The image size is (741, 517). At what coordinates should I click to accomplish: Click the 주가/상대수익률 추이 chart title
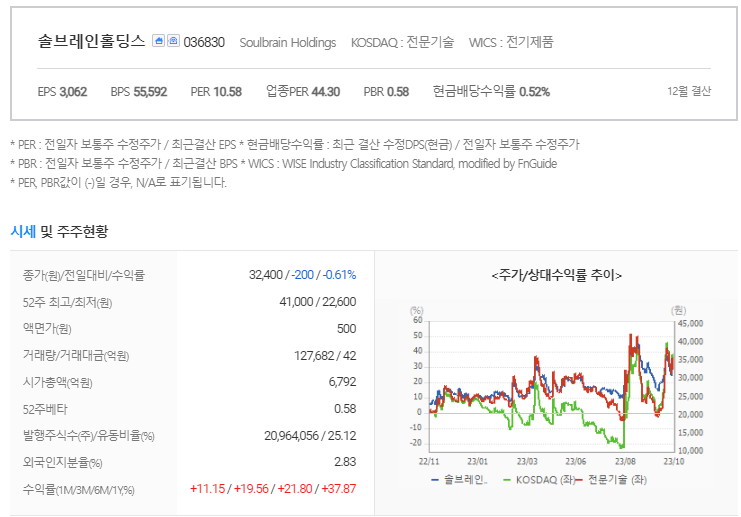[557, 275]
